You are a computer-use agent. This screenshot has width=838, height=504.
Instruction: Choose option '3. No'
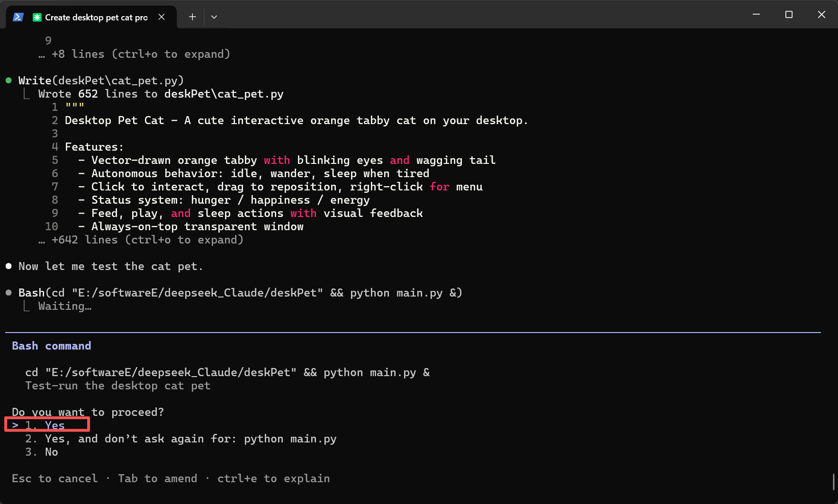point(42,452)
